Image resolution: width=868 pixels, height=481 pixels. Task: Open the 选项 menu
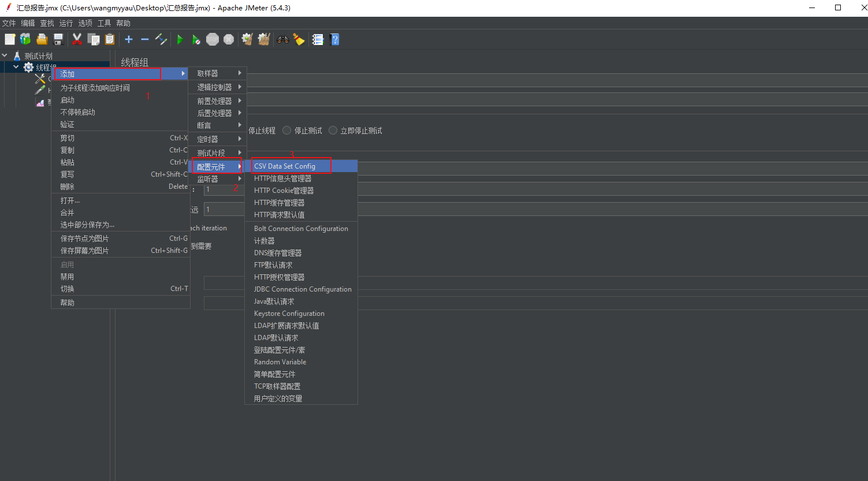pyautogui.click(x=85, y=23)
